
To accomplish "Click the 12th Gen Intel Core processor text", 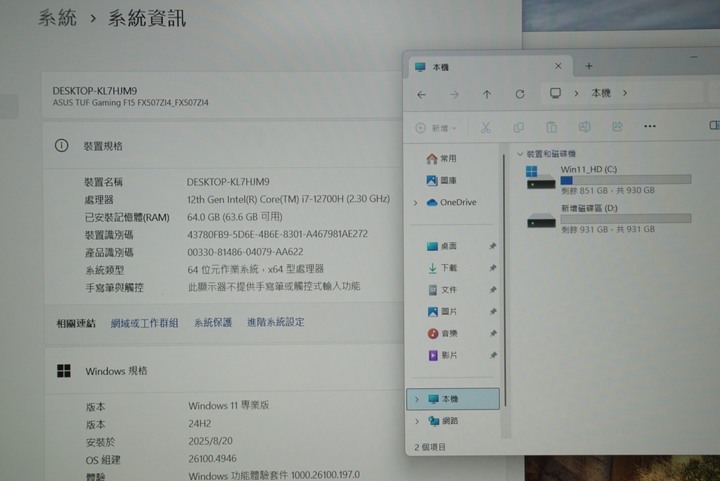I will 288,199.
